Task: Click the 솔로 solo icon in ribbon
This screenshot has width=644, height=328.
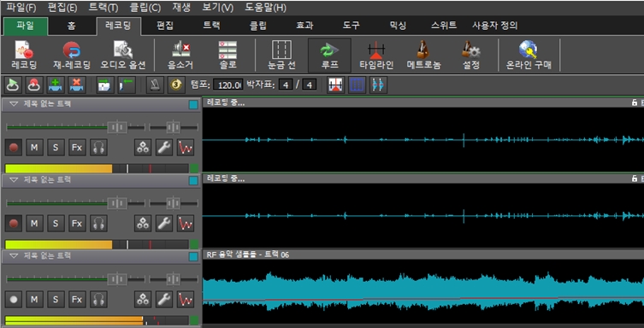Action: coord(227,55)
